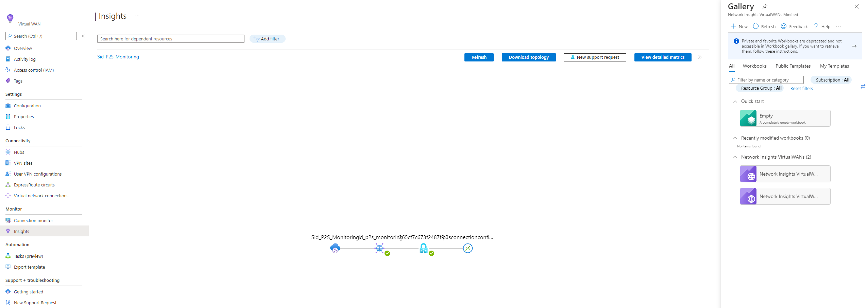Click the Virtual WAN cloud node in topology
Screen dimensions: 868x308
coord(335,248)
